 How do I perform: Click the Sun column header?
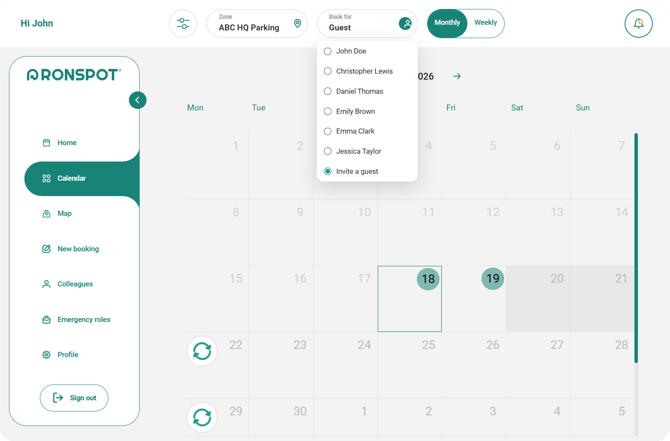point(583,108)
